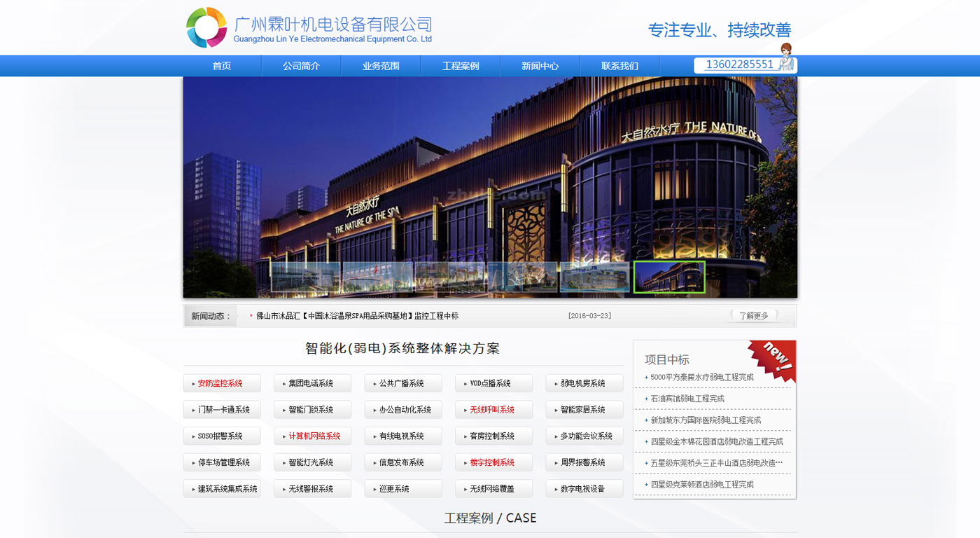Open 工程案例 in the navigation bar
The height and width of the screenshot is (538, 980).
461,66
